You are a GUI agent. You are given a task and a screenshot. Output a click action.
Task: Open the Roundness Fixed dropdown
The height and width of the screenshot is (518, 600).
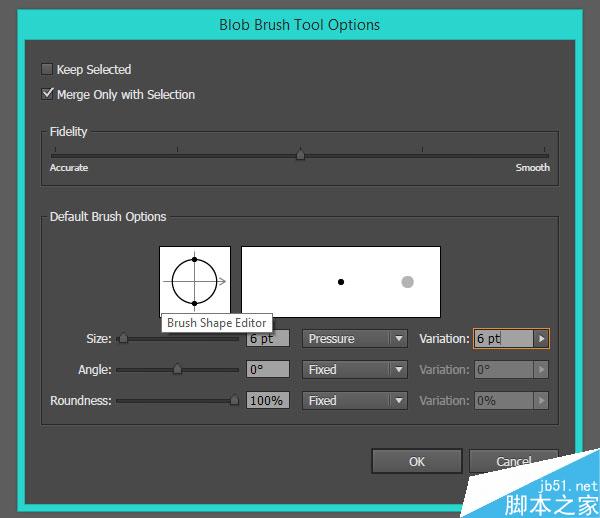pyautogui.click(x=355, y=401)
